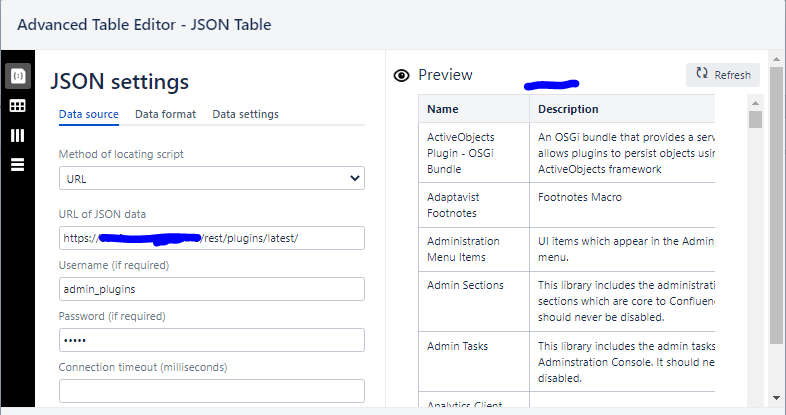Screen dimensions: 786x415
Task: Click the Password input field
Action: click(x=212, y=340)
